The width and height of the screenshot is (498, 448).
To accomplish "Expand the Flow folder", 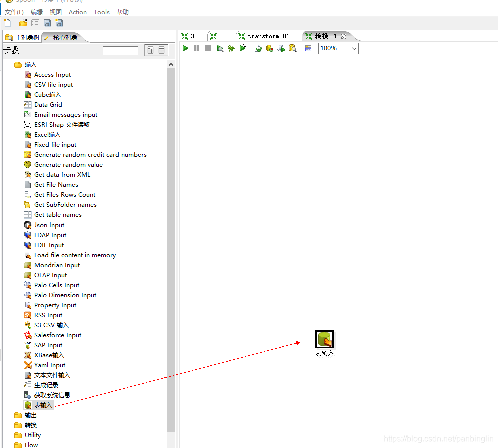I will (x=26, y=445).
